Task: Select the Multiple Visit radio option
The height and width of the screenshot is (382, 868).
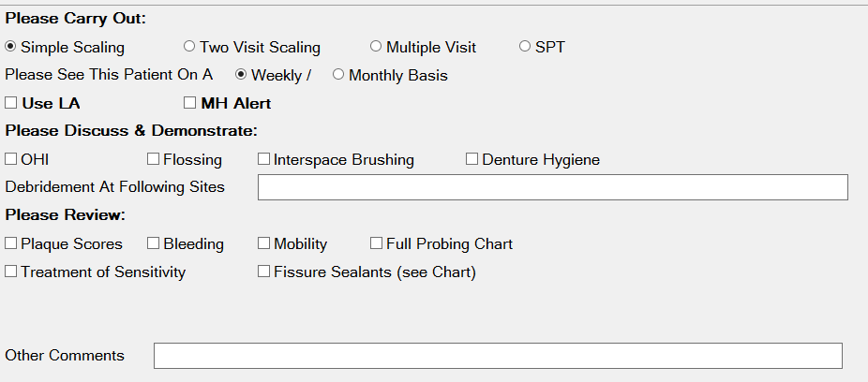Action: pyautogui.click(x=376, y=47)
